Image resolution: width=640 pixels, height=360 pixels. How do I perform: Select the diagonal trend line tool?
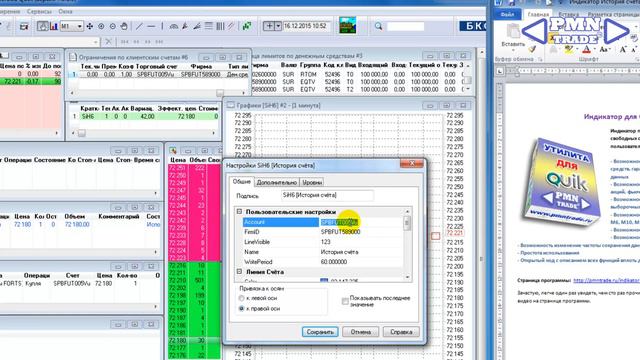coord(139,26)
